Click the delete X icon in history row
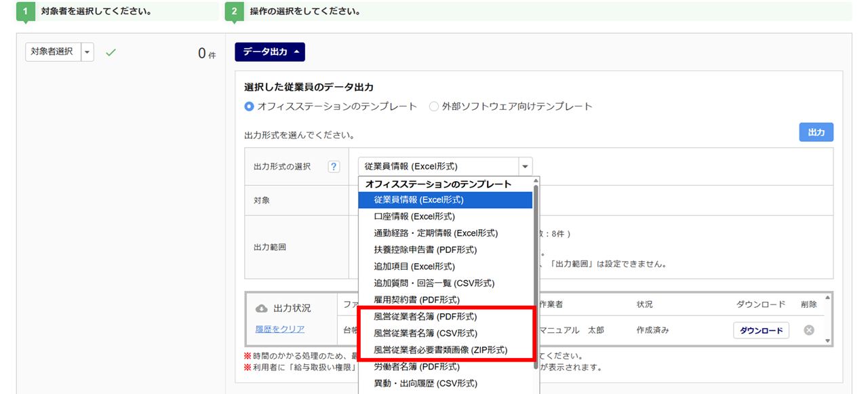Viewport: 868px width, 394px height. (808, 330)
